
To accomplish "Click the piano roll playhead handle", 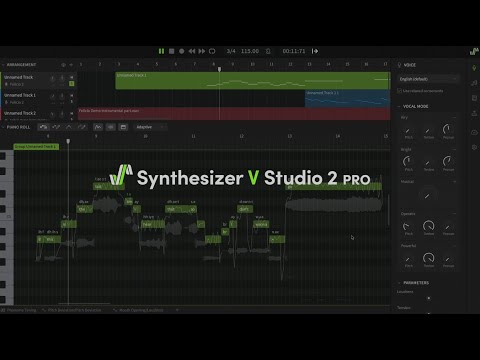I will click(x=68, y=141).
